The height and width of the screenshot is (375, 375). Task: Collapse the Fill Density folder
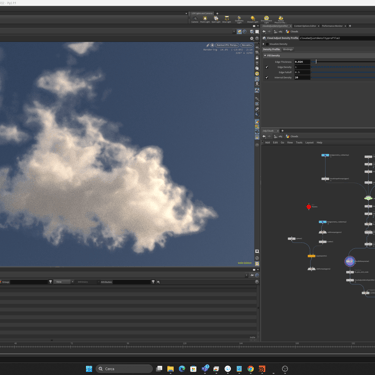[265, 56]
